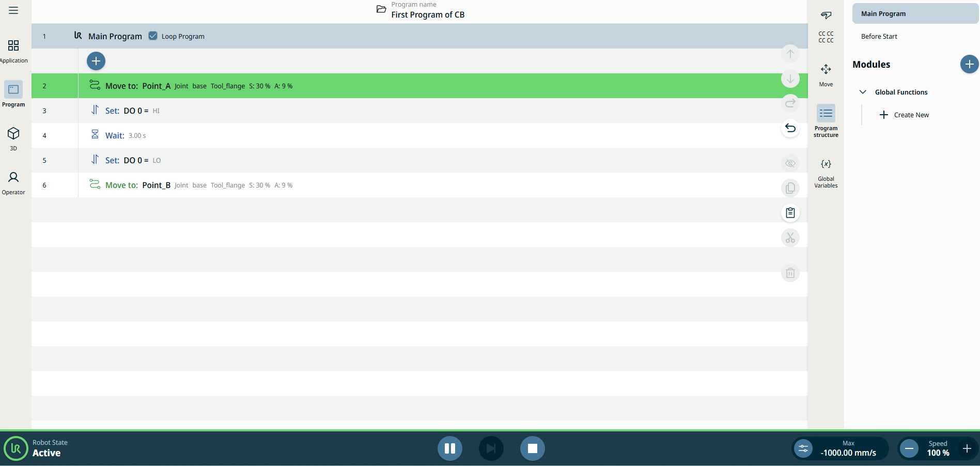This screenshot has height=466, width=980.
Task: Select Before Start entry
Action: tap(879, 37)
